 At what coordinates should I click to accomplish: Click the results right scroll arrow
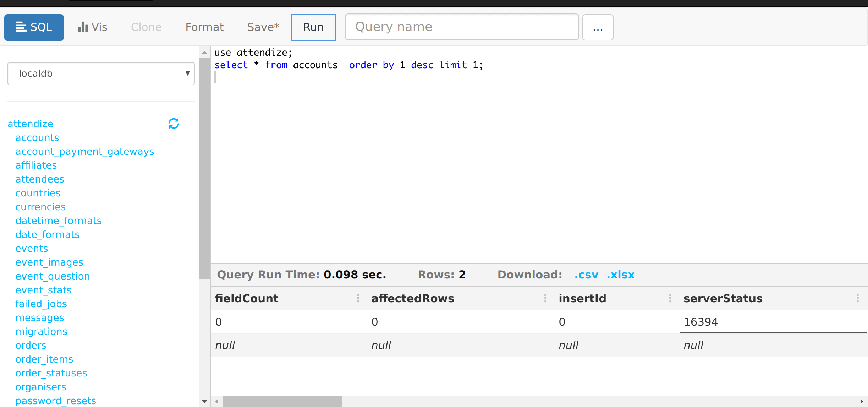point(861,401)
